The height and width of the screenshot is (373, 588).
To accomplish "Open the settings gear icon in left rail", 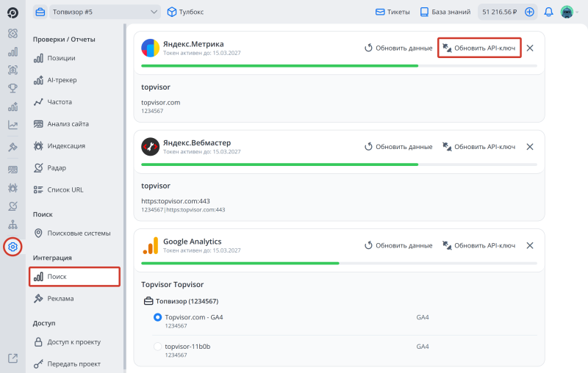I will pos(12,247).
